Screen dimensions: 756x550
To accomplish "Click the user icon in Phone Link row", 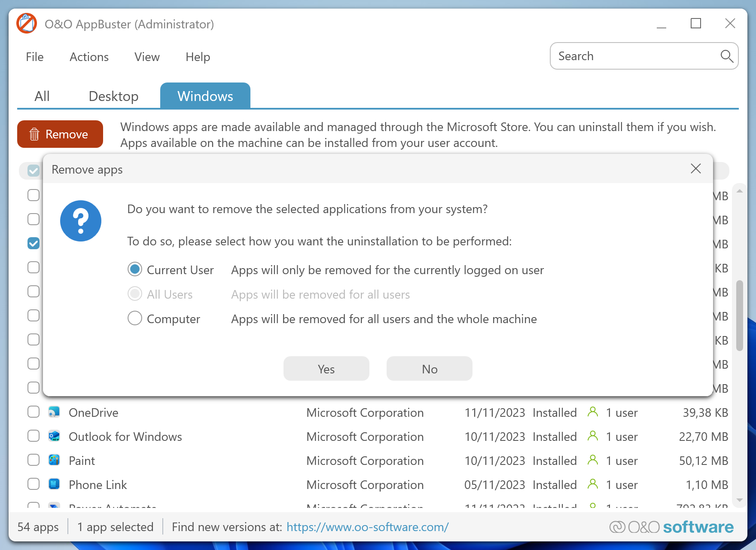I will point(593,484).
